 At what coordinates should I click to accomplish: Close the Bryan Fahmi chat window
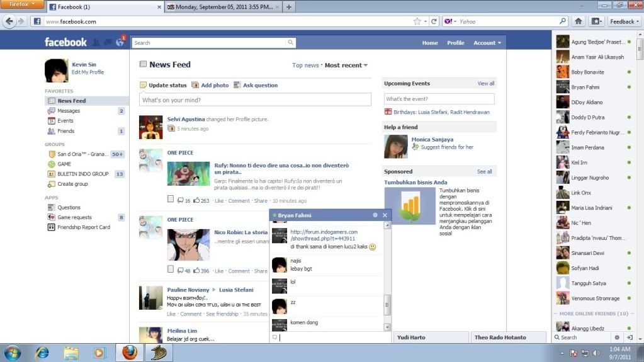[x=385, y=215]
